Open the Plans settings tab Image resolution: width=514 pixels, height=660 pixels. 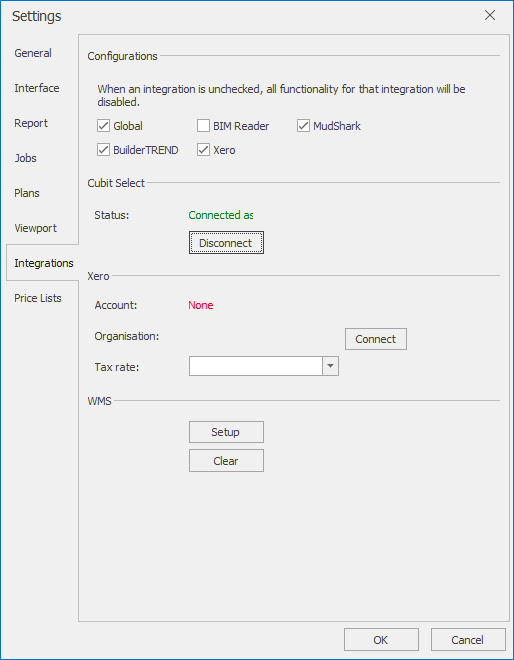[x=27, y=193]
